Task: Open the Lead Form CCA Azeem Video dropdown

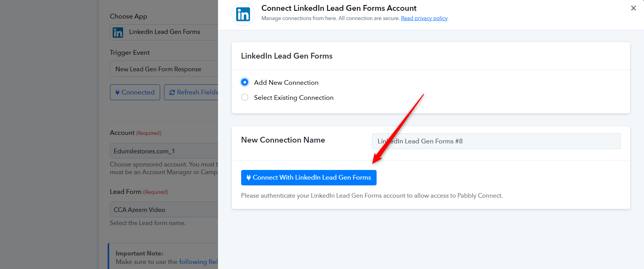Action: tap(164, 210)
